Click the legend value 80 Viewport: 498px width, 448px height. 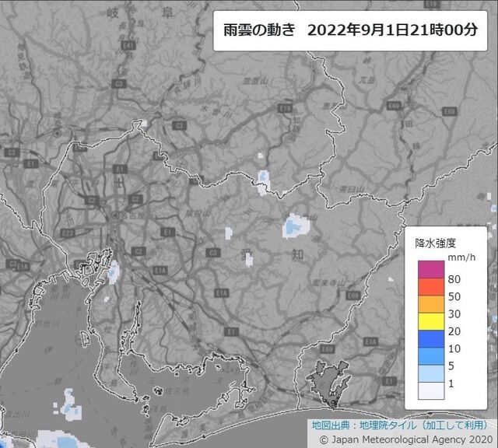tap(454, 279)
